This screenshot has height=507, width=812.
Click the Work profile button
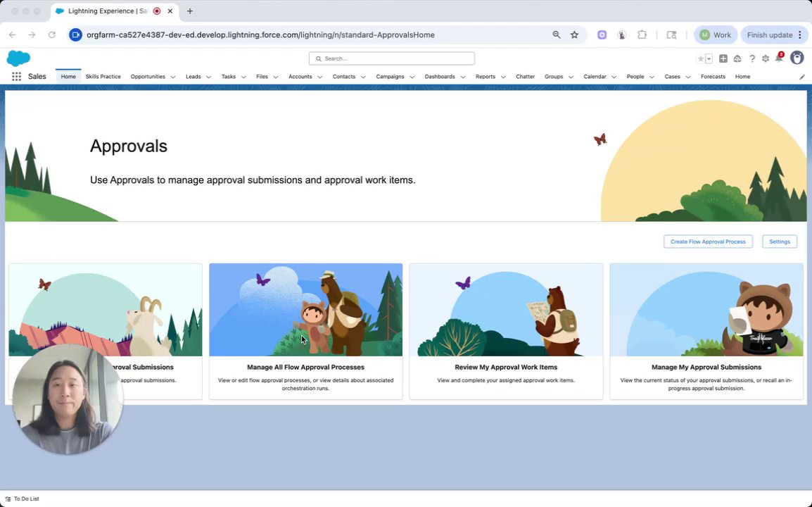coord(715,35)
